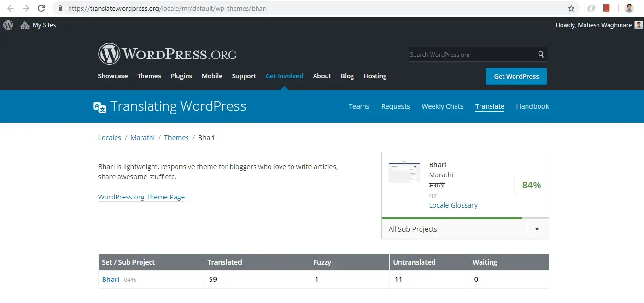Go to the Teams section
This screenshot has width=644, height=303.
(359, 106)
